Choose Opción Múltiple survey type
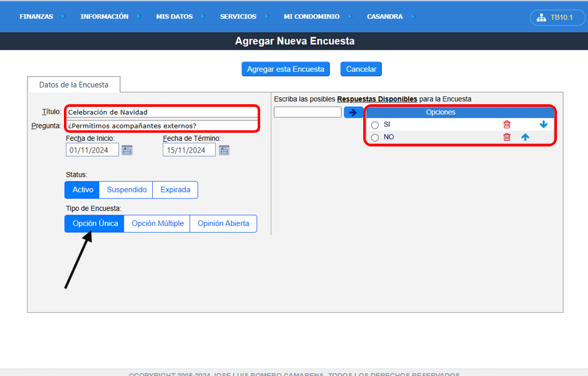Viewport: 588px width, 376px height. [158, 223]
